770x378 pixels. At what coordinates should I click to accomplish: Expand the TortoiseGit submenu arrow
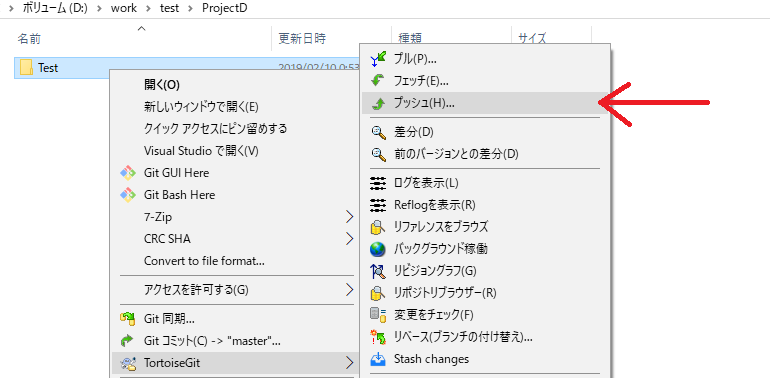coord(349,363)
